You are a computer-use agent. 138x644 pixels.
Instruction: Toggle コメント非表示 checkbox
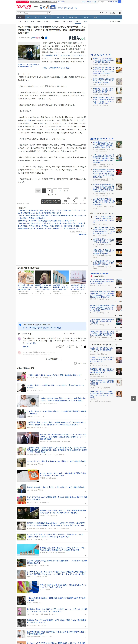[x=75, y=364]
